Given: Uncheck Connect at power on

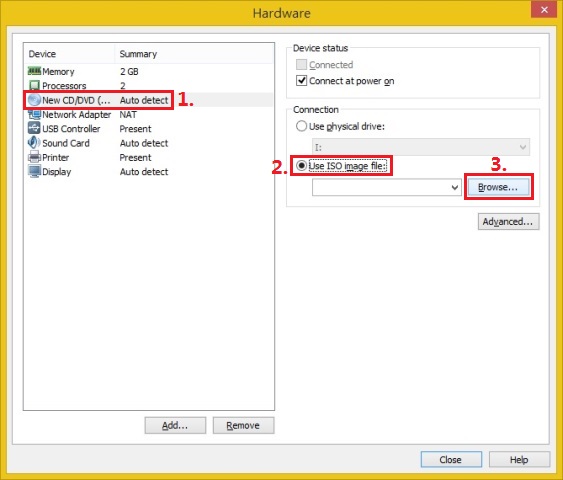Looking at the screenshot, I should 301,81.
